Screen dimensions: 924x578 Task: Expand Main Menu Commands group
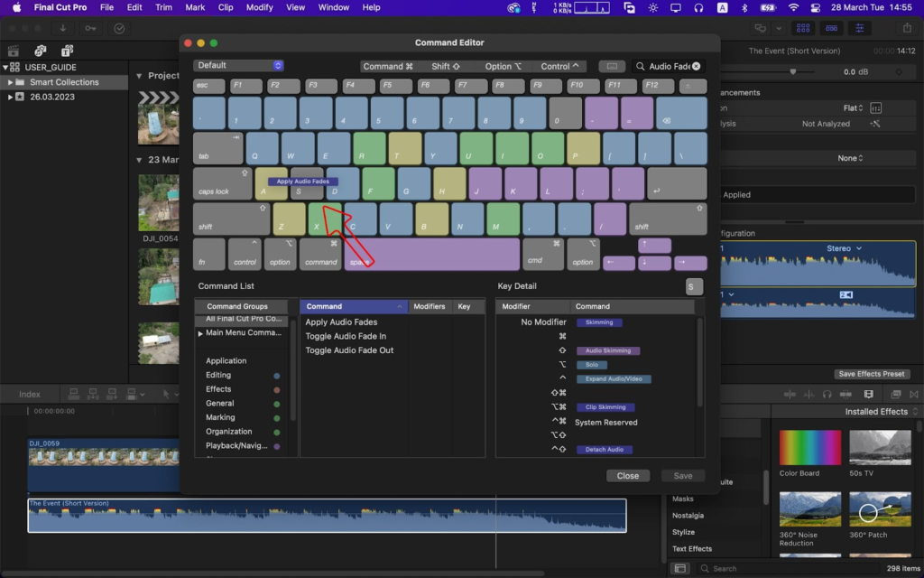200,333
